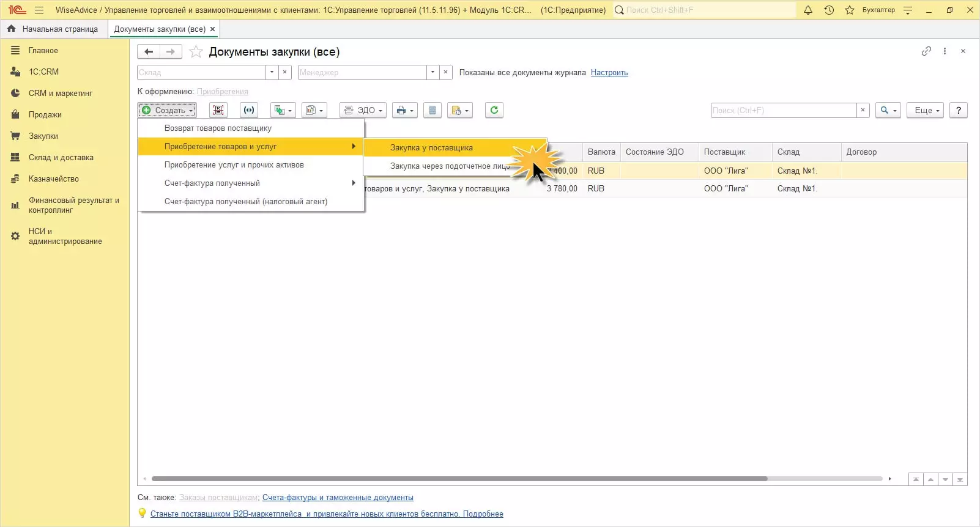980x527 pixels.
Task: Expand the Склад filter dropdown
Action: (x=272, y=72)
